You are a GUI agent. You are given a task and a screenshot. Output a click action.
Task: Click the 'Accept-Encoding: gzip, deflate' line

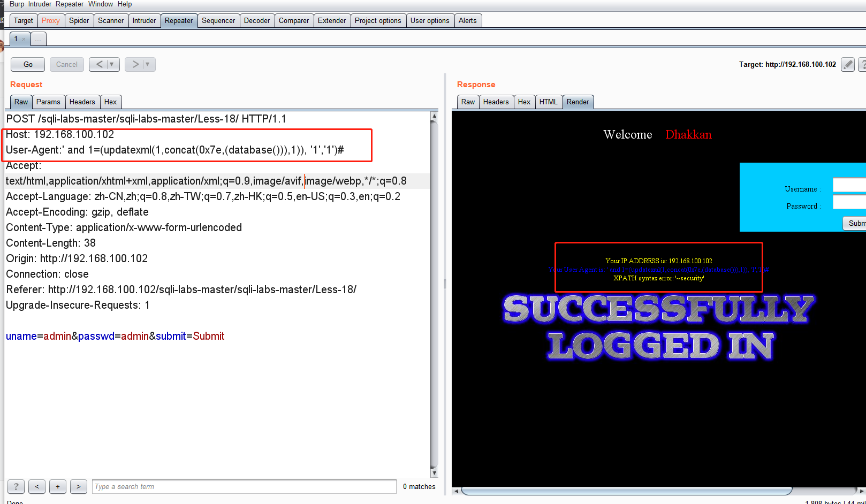(x=78, y=212)
